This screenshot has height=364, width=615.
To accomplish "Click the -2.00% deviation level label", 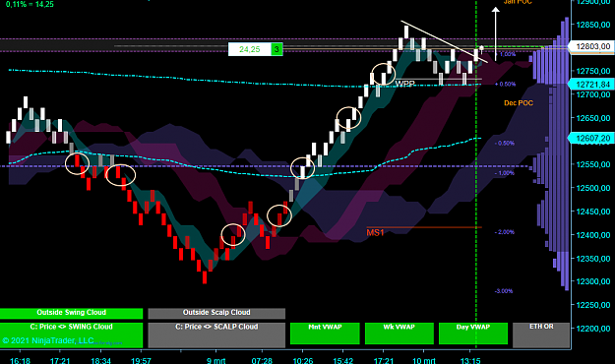I will click(505, 232).
